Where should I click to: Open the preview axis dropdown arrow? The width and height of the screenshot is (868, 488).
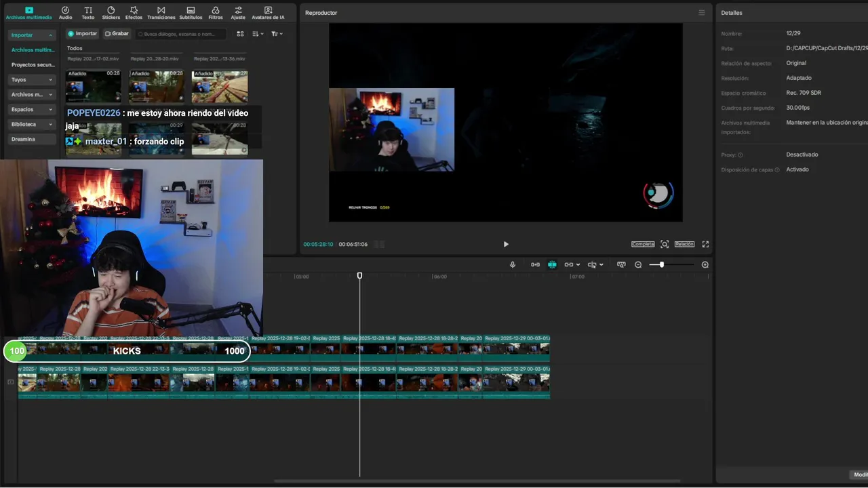point(601,265)
